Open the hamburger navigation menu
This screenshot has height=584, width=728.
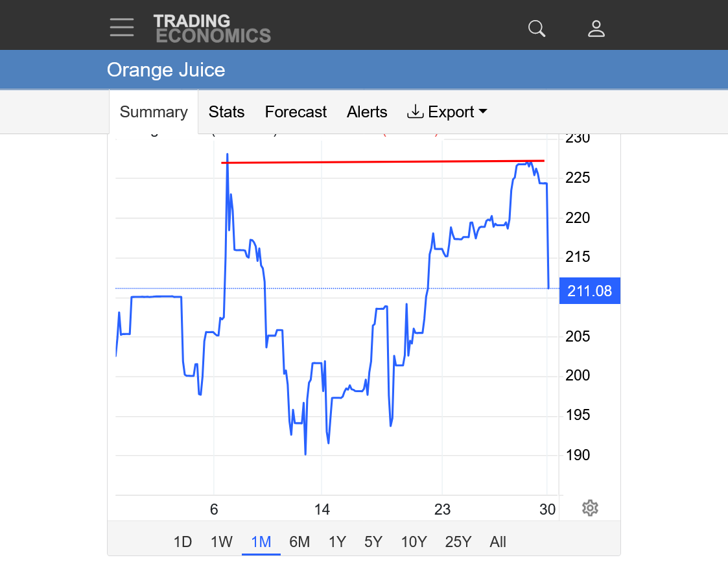click(x=122, y=27)
